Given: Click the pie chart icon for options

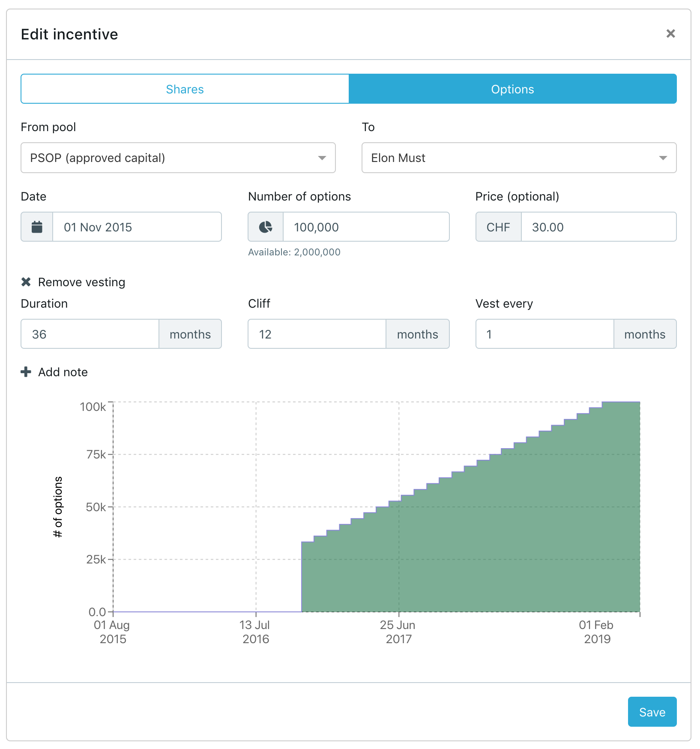Looking at the screenshot, I should (266, 227).
